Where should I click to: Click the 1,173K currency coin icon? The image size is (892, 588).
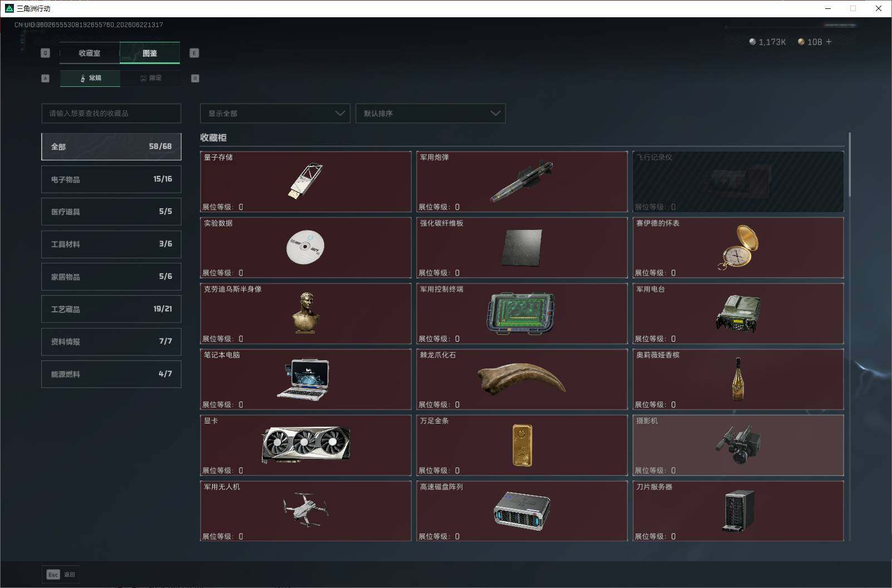(x=753, y=42)
